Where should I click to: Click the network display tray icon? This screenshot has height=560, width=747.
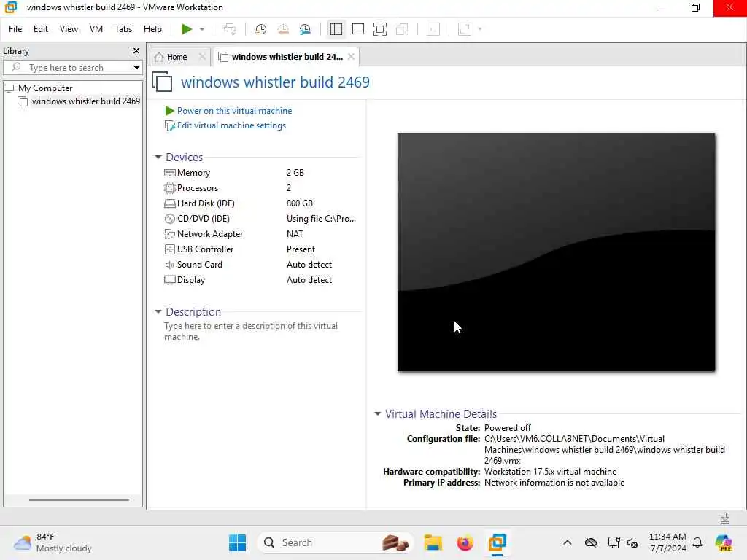pyautogui.click(x=614, y=542)
